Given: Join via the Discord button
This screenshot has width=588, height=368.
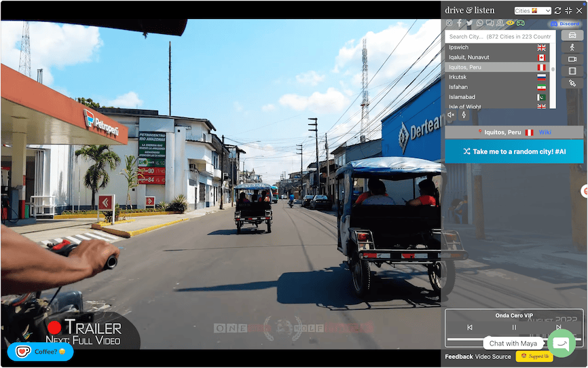Looking at the screenshot, I should (x=565, y=24).
